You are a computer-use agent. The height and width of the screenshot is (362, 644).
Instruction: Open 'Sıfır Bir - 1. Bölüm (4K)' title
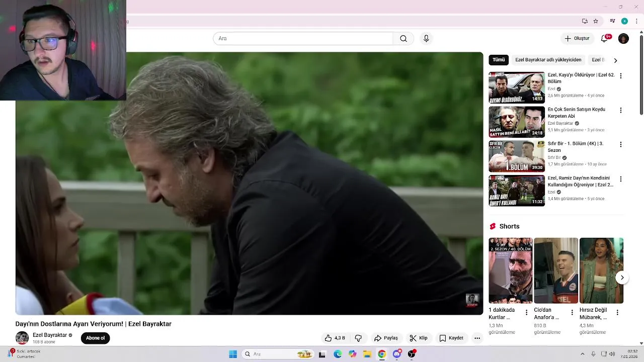pyautogui.click(x=576, y=147)
